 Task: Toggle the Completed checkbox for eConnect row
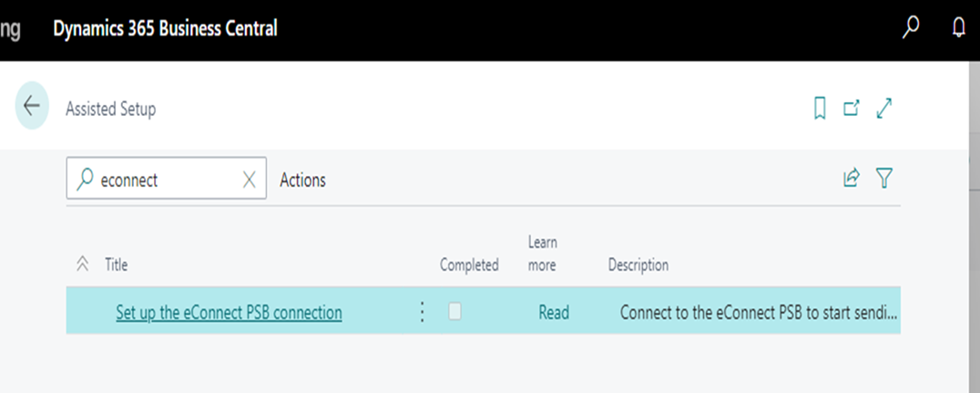455,311
